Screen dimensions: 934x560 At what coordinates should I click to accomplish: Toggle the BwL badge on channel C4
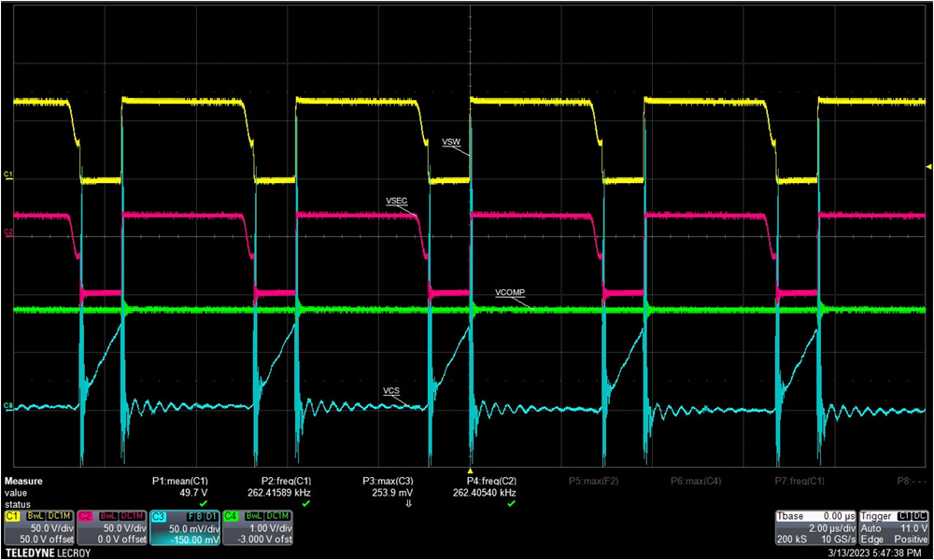click(x=254, y=516)
